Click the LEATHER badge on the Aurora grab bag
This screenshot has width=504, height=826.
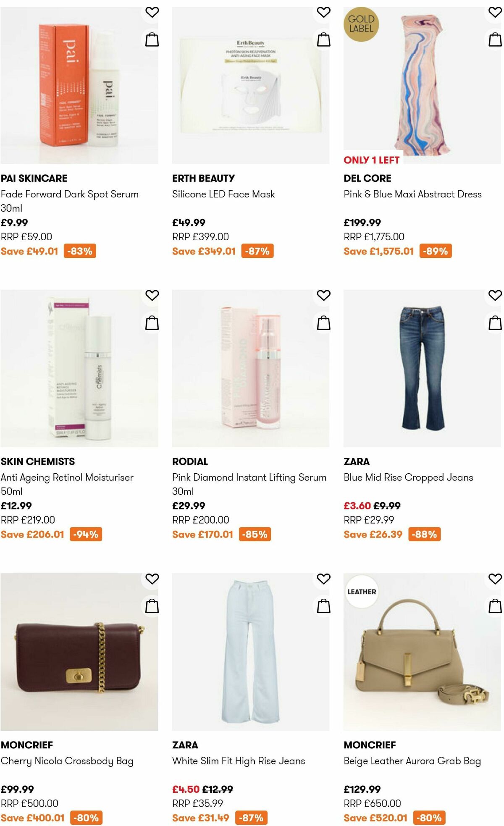[362, 591]
